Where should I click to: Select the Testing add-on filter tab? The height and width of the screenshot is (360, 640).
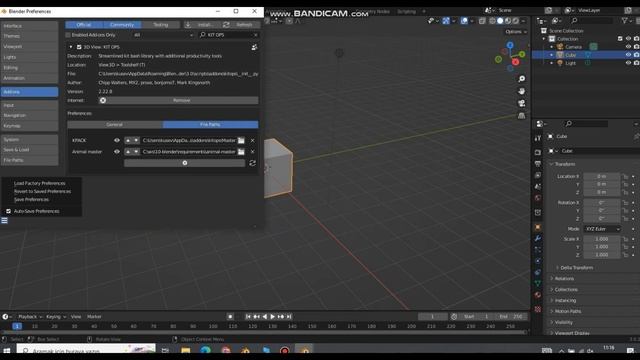coord(161,25)
